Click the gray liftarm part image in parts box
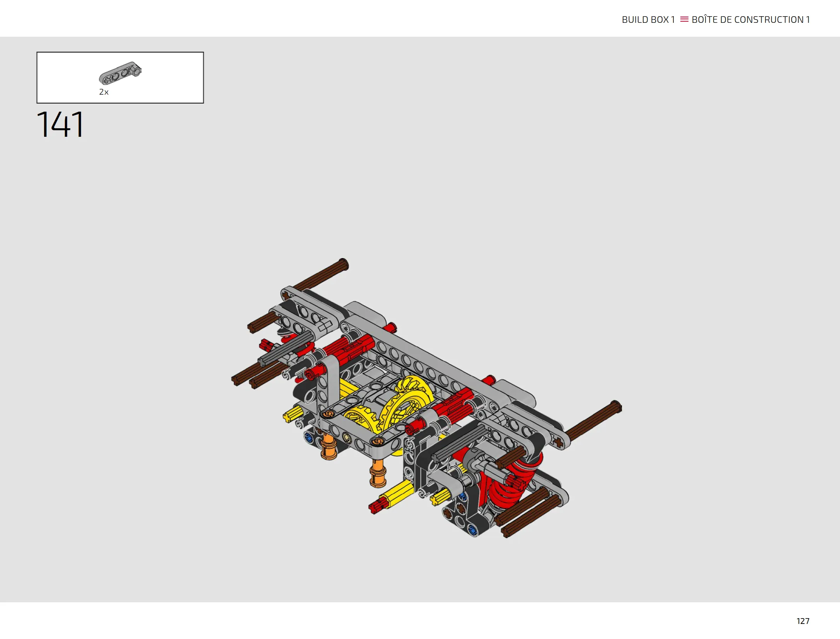The height and width of the screenshot is (639, 840). 120,73
